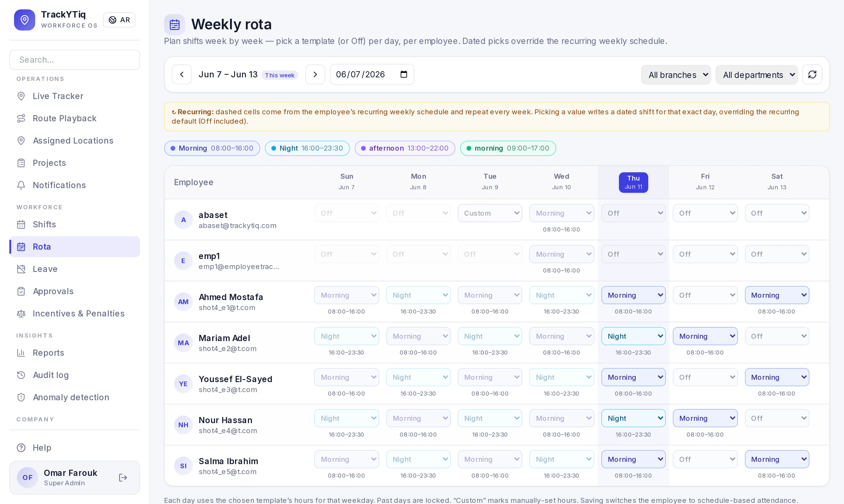Screen dimensions: 844x504
Task: Click Ahmed Mostafa's AM avatar
Action: click(183, 302)
